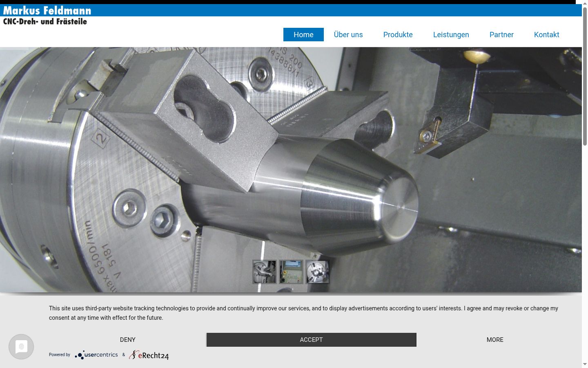Open the fingerprint privacy settings icon
Viewport: 588px width, 368px height.
pyautogui.click(x=21, y=347)
